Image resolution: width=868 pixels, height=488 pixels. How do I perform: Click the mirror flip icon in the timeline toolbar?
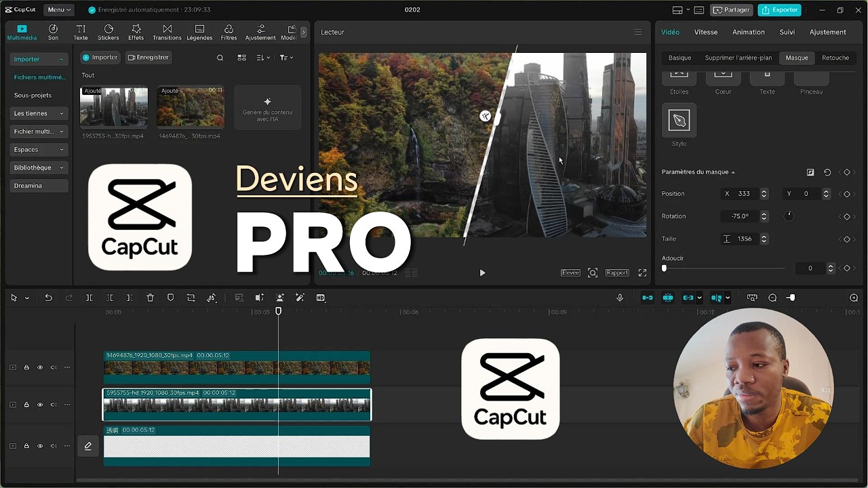pyautogui.click(x=259, y=298)
